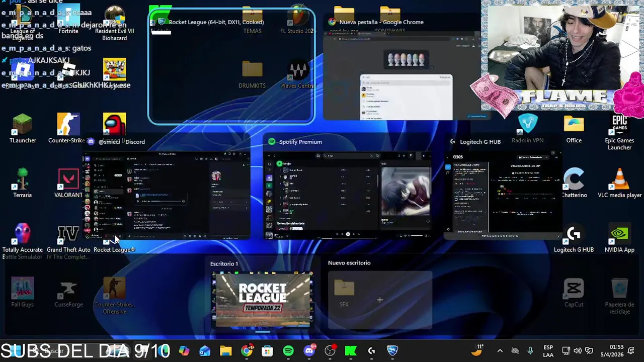The height and width of the screenshot is (362, 644).
Task: Click the Office folder desktop icon
Action: [574, 129]
